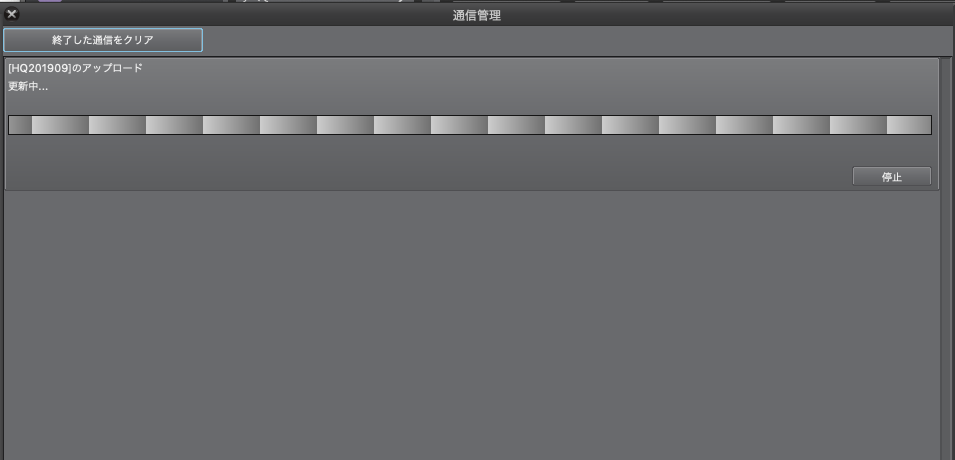The image size is (955, 460).
Task: Select the HQ201909 upload item panel
Action: [x=472, y=124]
